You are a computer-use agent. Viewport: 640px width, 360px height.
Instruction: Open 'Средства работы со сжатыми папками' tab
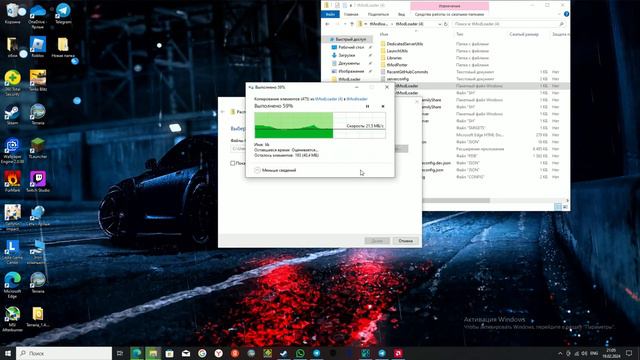tap(449, 14)
